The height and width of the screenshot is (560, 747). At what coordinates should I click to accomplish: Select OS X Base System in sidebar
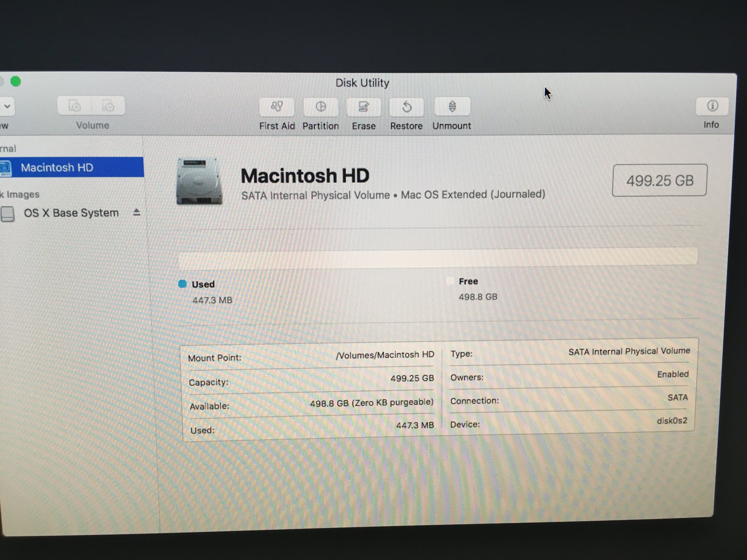(x=71, y=213)
